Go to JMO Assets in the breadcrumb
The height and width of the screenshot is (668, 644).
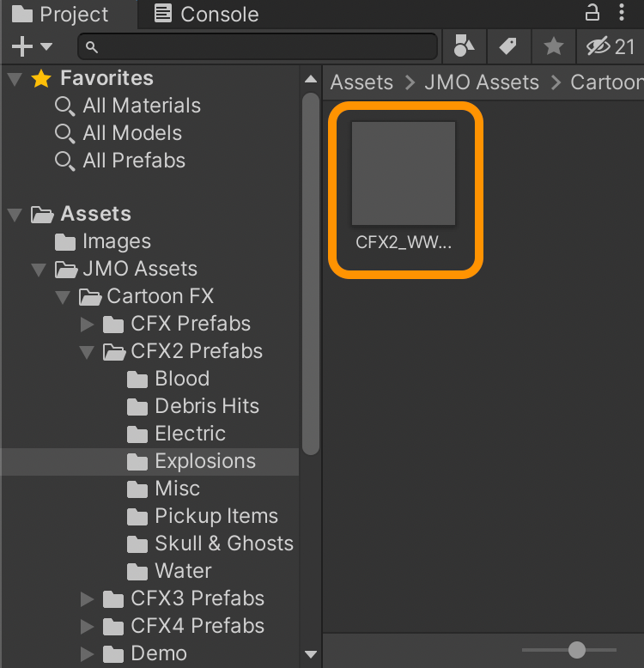[482, 82]
